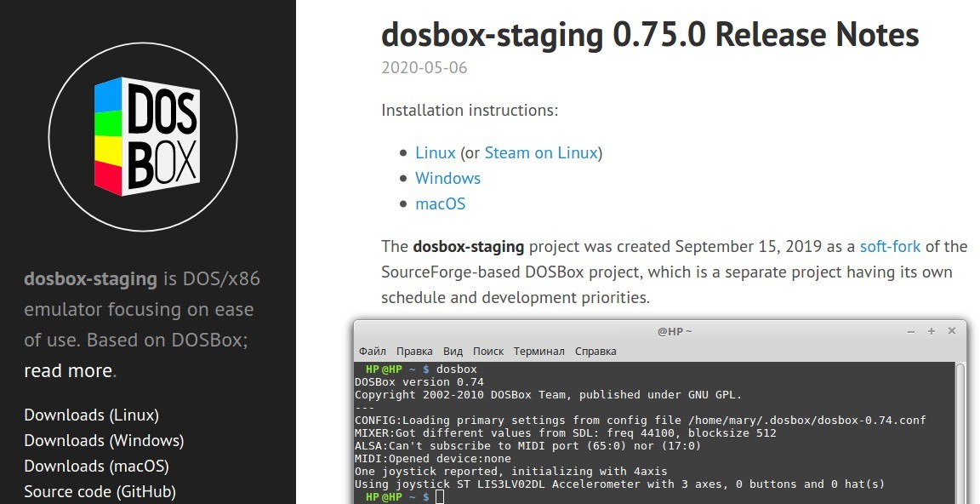
Task: Click the dosbox-staging 0.75.0 Release Notes heading
Action: tap(650, 34)
